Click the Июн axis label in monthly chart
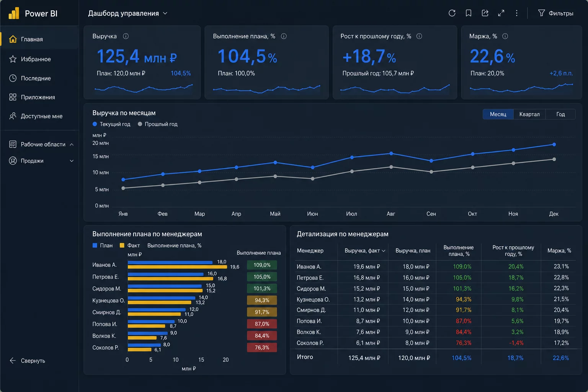Screen dimensions: 588x392 click(x=312, y=214)
